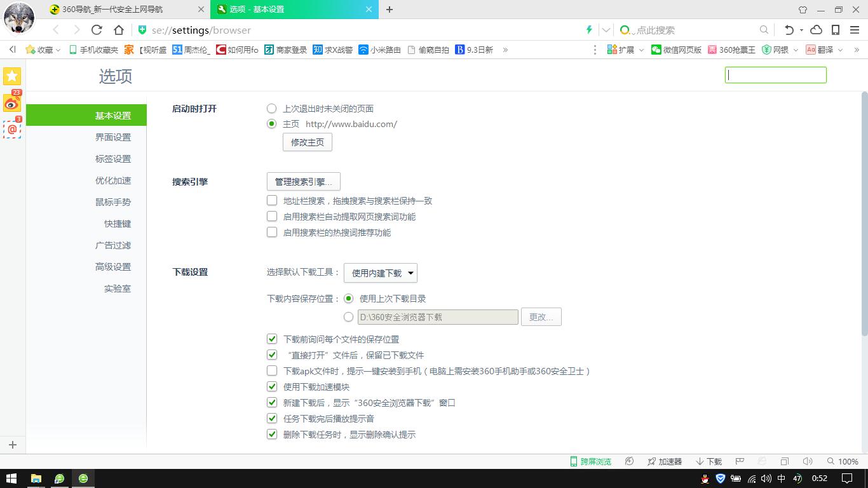
Task: Enable 启用搜索栏自动提取网页搜索词功能 checkbox
Action: [x=272, y=217]
